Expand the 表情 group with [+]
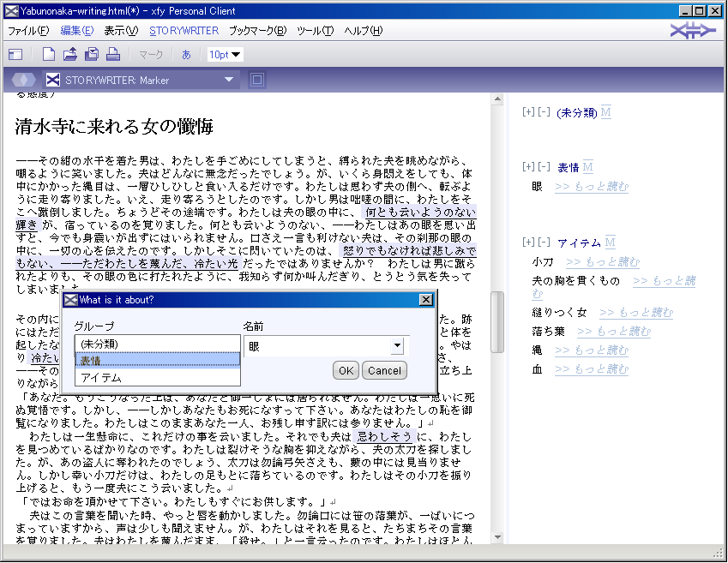The image size is (728, 563). click(528, 166)
